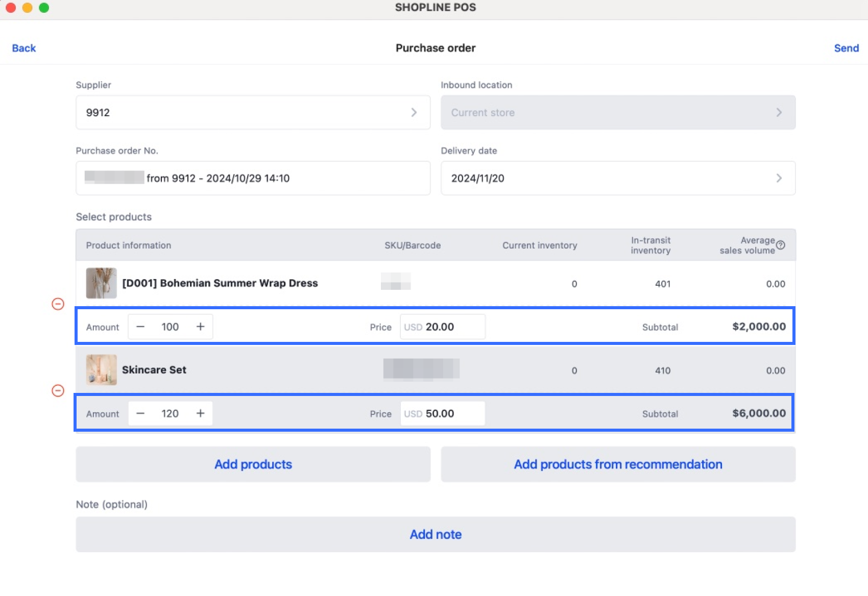Remove the Bohemian Summer Wrap Dress row
Viewport: 868px width, 596px height.
58,304
